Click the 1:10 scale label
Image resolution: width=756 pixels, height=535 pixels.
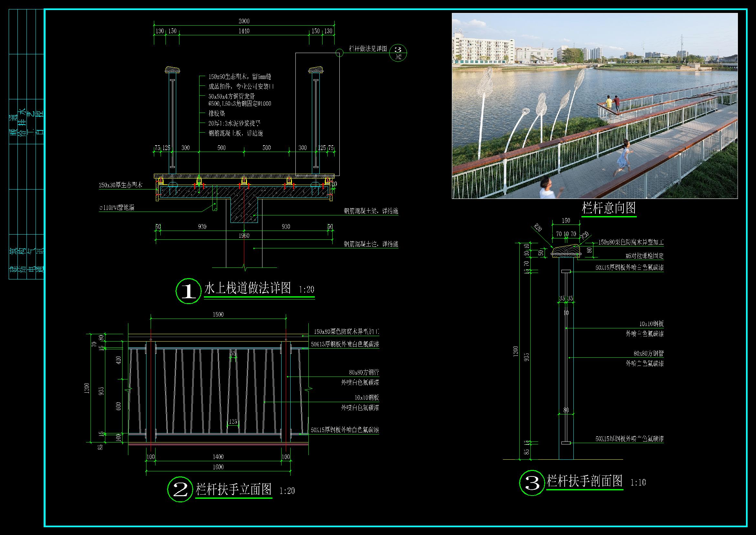[x=638, y=483]
